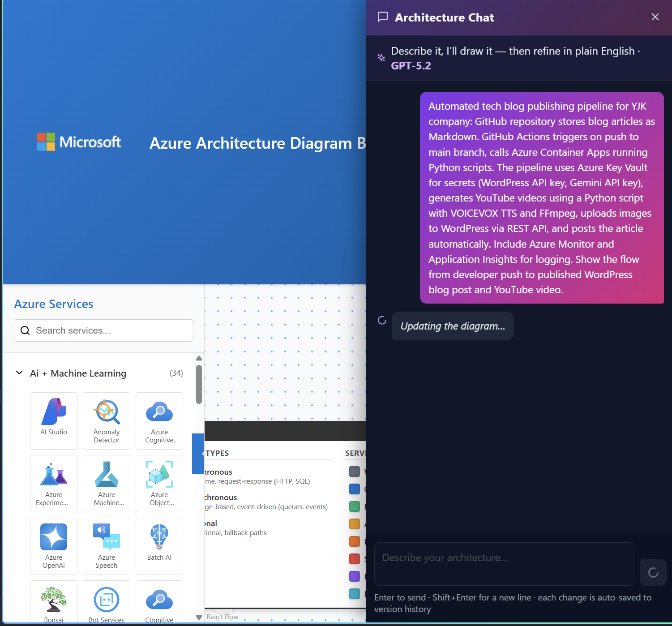The width and height of the screenshot is (672, 626).
Task: Pick the Batch AI service icon
Action: point(159,546)
